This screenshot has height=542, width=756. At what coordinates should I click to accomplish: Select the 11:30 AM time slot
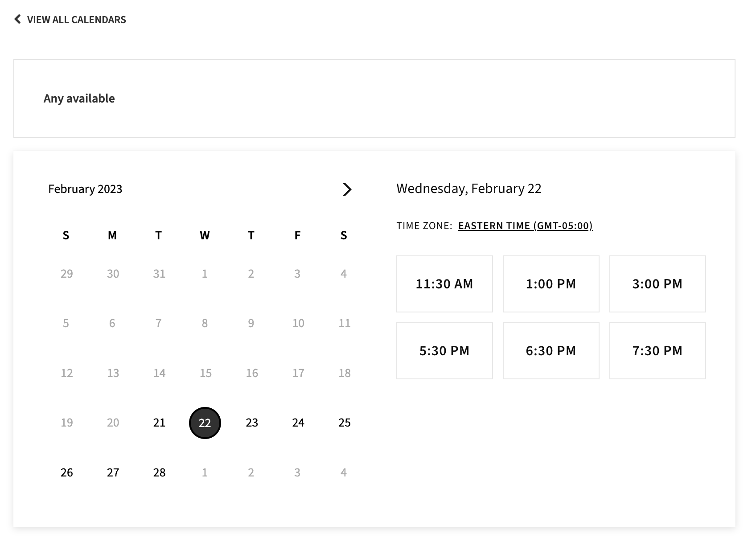444,283
